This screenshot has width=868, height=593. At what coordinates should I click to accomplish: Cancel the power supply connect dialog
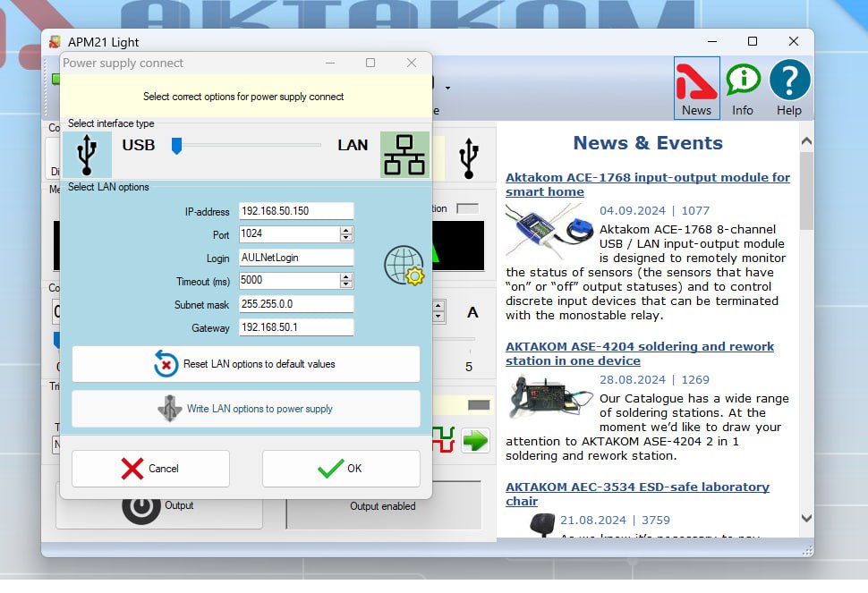click(x=150, y=469)
